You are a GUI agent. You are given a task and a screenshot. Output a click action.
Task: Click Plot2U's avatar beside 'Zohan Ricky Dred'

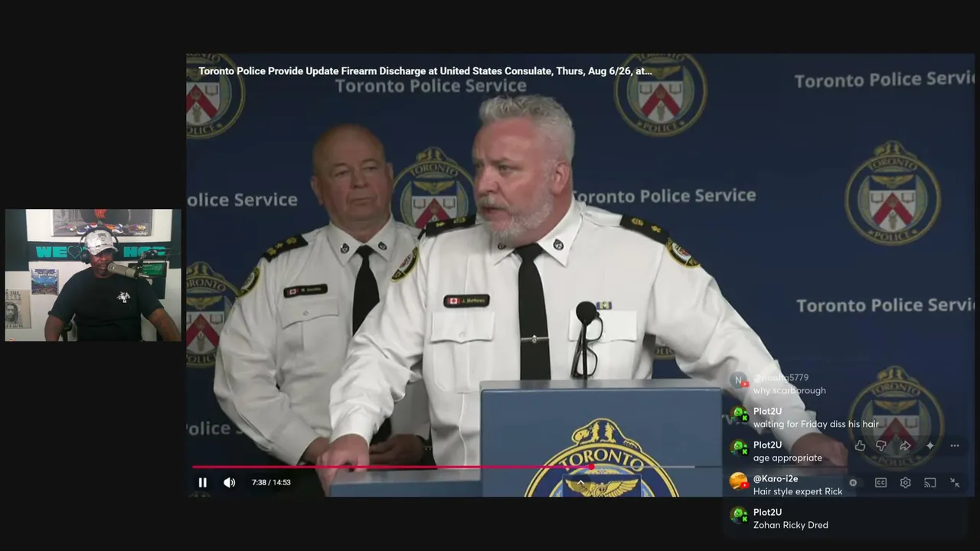tap(739, 516)
